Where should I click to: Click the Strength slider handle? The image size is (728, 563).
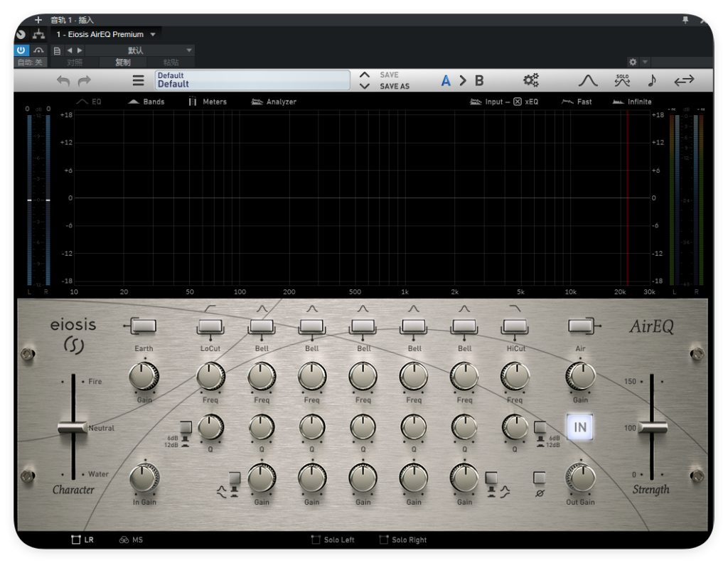pos(653,427)
